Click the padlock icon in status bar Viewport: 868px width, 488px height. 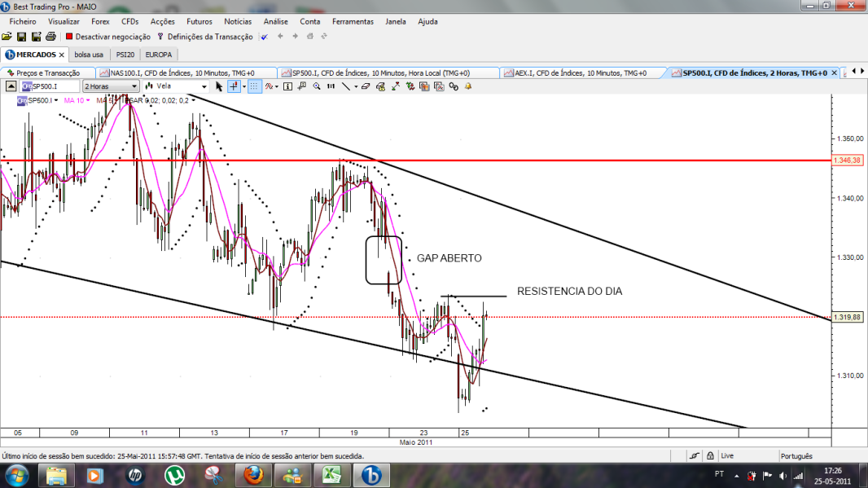tap(710, 456)
